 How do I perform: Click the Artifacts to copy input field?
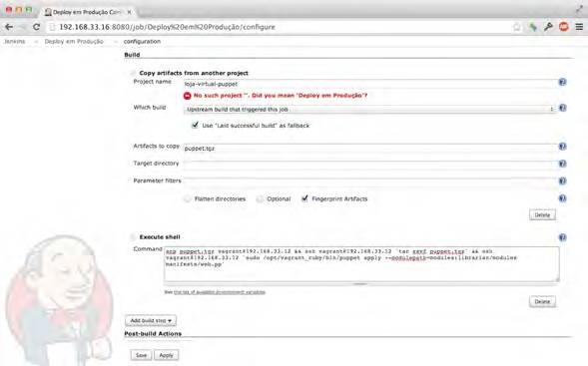pyautogui.click(x=369, y=149)
